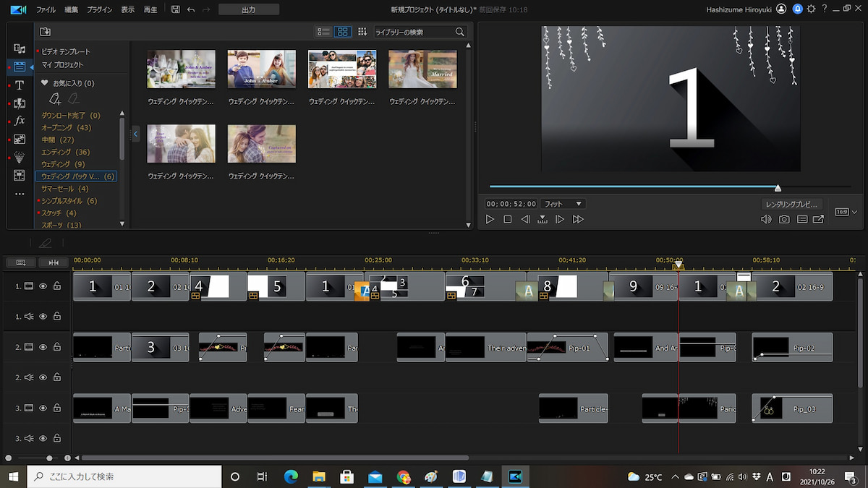Click the help question mark icon
This screenshot has height=488, width=868.
click(825, 9)
